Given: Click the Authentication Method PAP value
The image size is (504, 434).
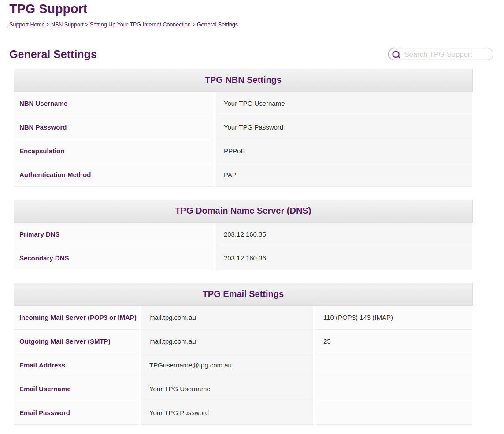Looking at the screenshot, I should pos(230,175).
